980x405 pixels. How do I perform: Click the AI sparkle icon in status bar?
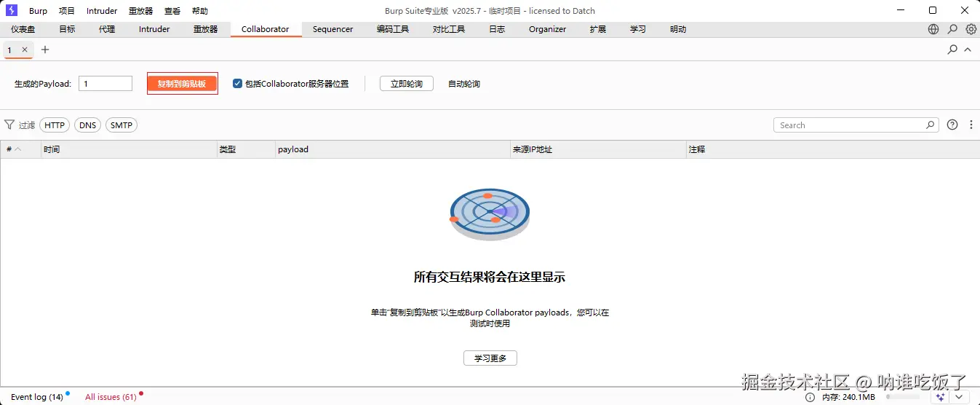pos(941,396)
